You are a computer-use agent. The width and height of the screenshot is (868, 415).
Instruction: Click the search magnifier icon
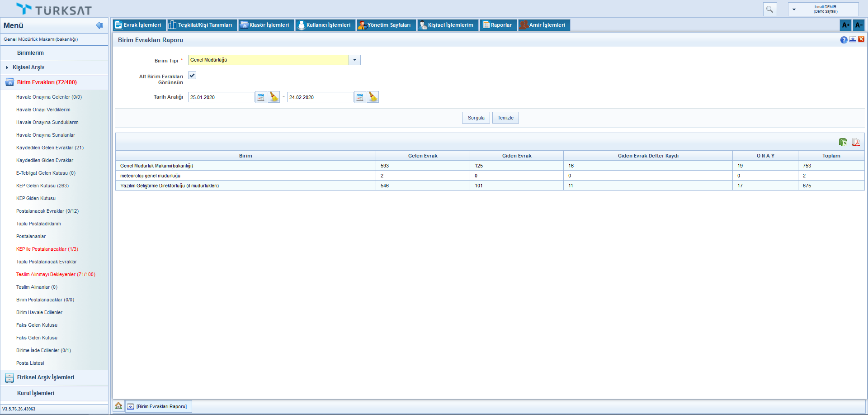coord(769,9)
